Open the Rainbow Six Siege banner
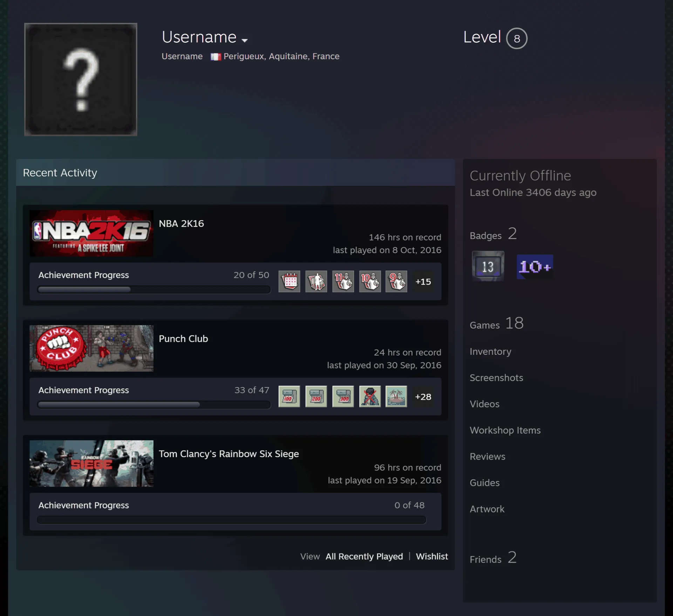Screen dimensions: 673x616 [91, 463]
